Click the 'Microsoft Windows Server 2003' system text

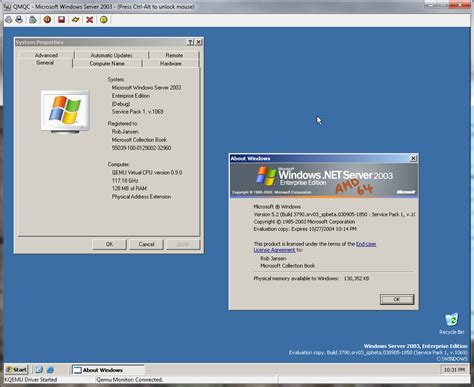tap(146, 88)
